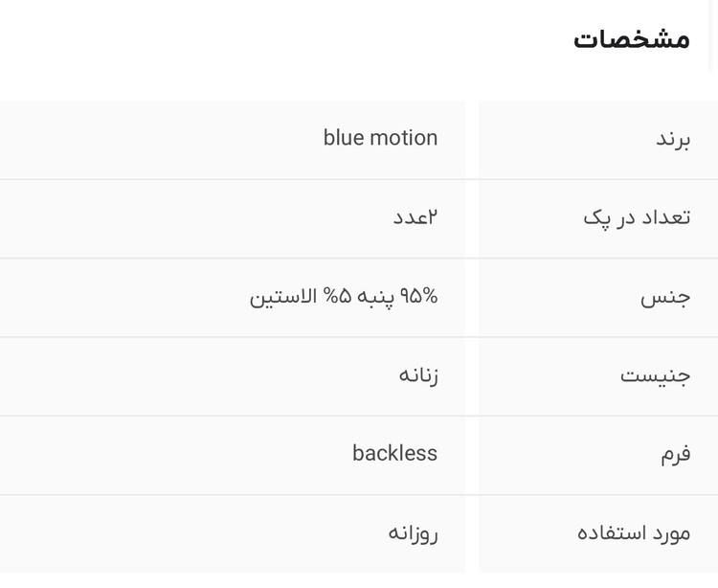Viewport: 718px width, 588px height.
Task: Click the ۲عدد pack count value
Action: click(x=415, y=217)
